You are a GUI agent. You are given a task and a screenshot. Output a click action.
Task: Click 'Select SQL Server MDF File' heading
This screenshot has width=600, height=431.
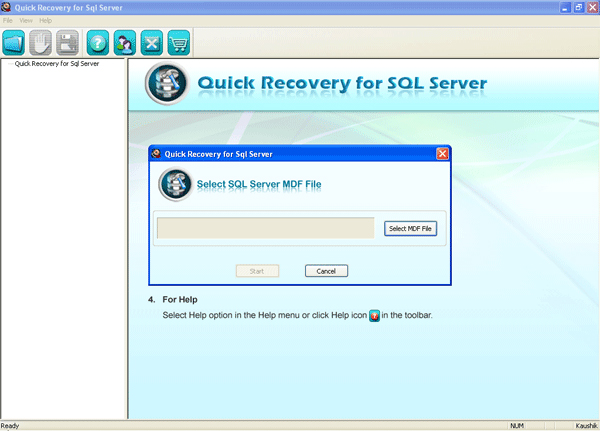click(259, 184)
